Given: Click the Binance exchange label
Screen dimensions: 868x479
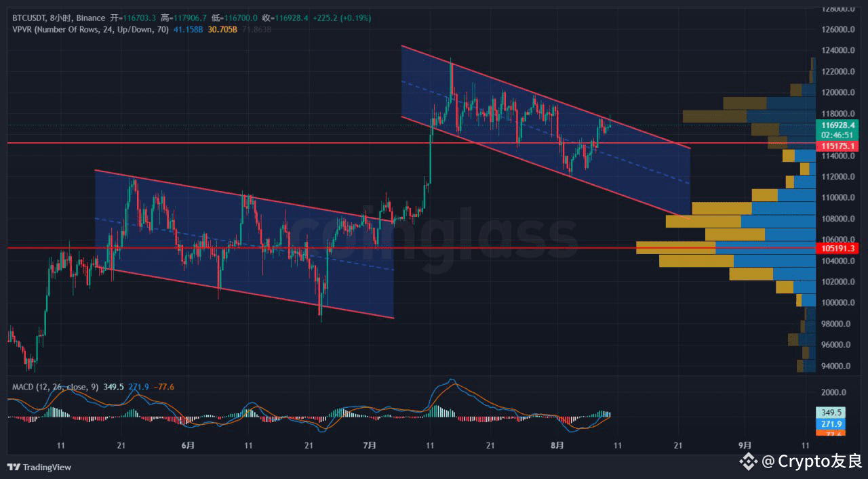Looking at the screenshot, I should (x=92, y=18).
